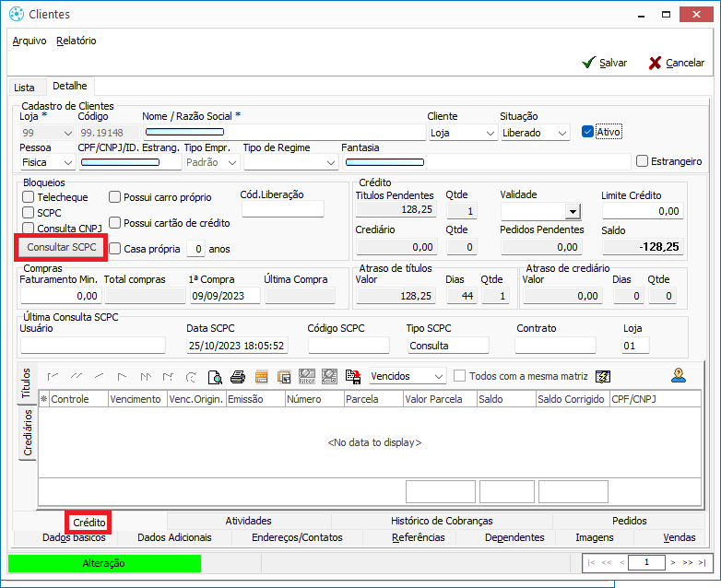Screen dimensions: 721x588
Task: Click the Filter icon in Títulos toolbar
Action: (307, 377)
